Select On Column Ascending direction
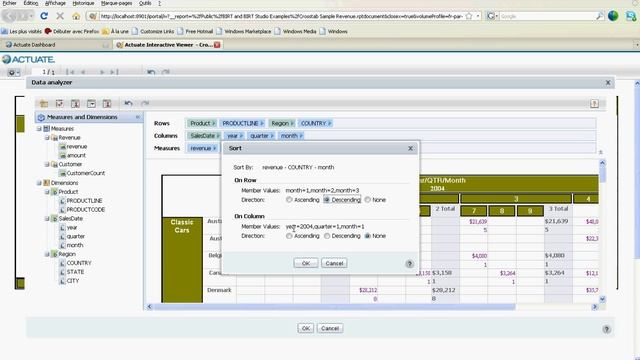This screenshot has width=640, height=360. tap(289, 236)
